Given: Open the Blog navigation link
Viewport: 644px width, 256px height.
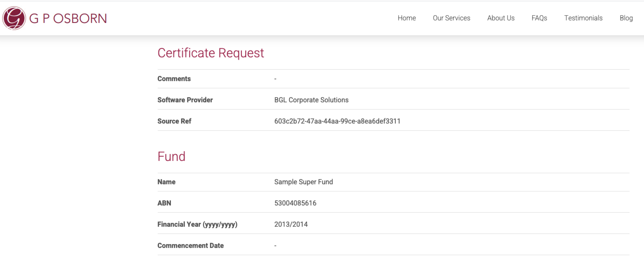Looking at the screenshot, I should [x=626, y=18].
